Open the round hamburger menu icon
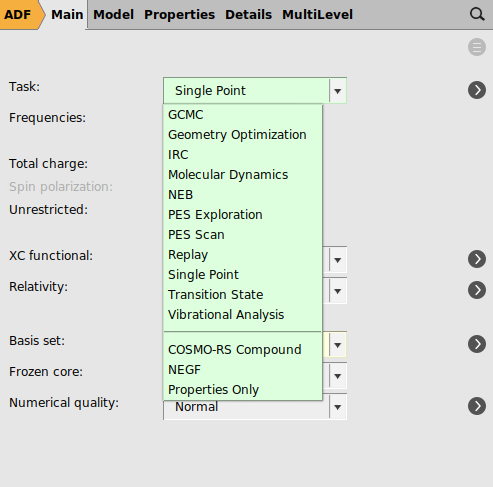Image resolution: width=493 pixels, height=487 pixels. (x=477, y=47)
